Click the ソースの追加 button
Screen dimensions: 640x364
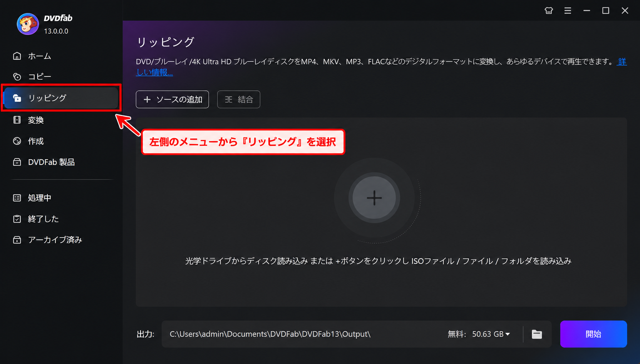click(x=172, y=99)
